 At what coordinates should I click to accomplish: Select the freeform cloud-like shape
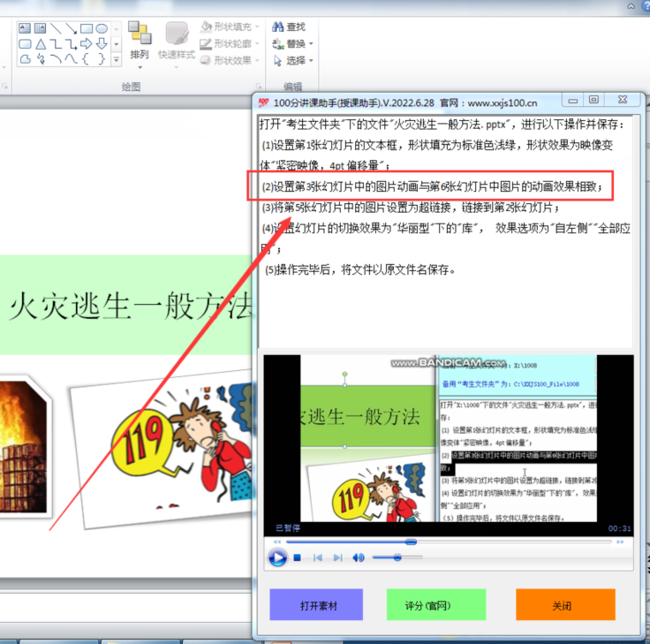(x=25, y=59)
